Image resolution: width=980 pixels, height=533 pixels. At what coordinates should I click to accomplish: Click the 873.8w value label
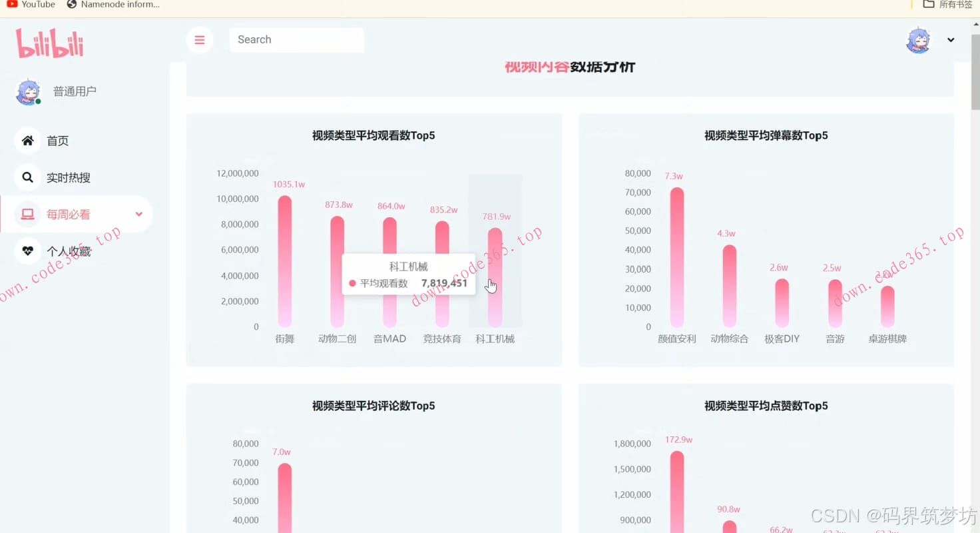[339, 205]
